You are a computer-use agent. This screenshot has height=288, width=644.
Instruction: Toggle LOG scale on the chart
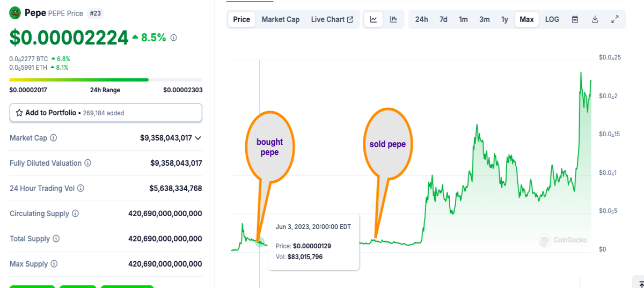[552, 19]
